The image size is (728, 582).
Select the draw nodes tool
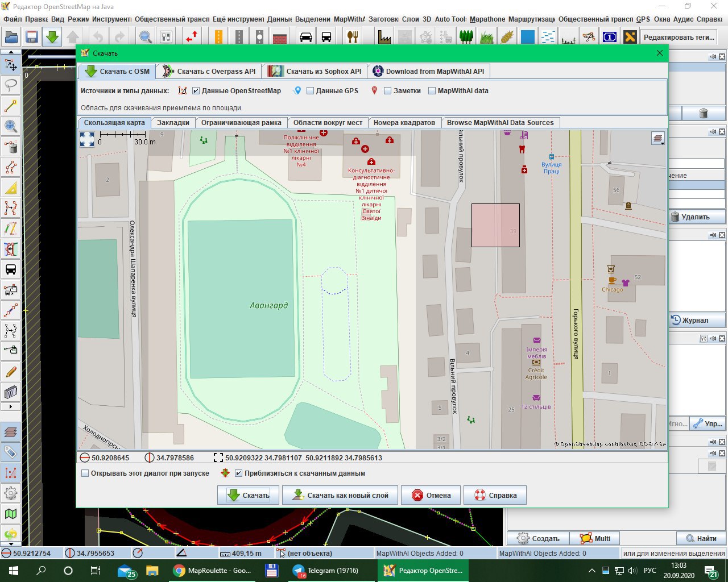pos(11,106)
